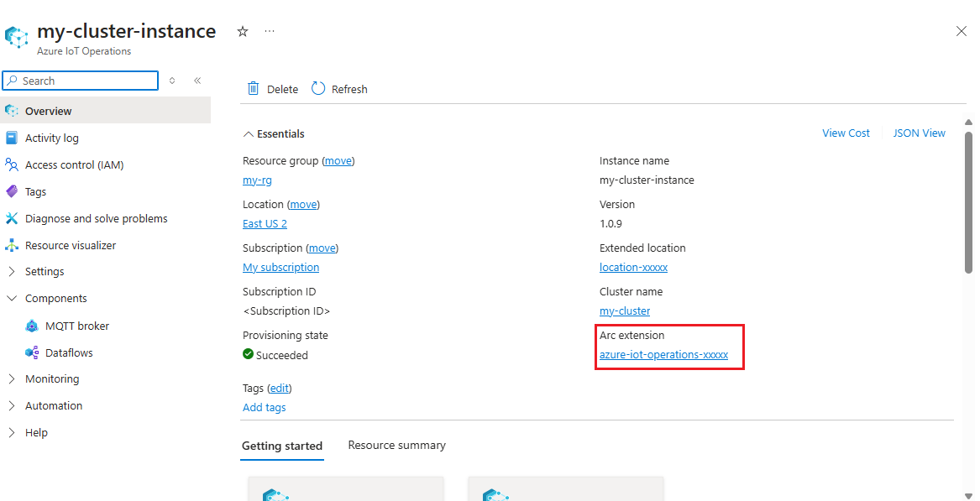Switch to Resource summary tab
Screen dimensions: 980x501
[396, 445]
